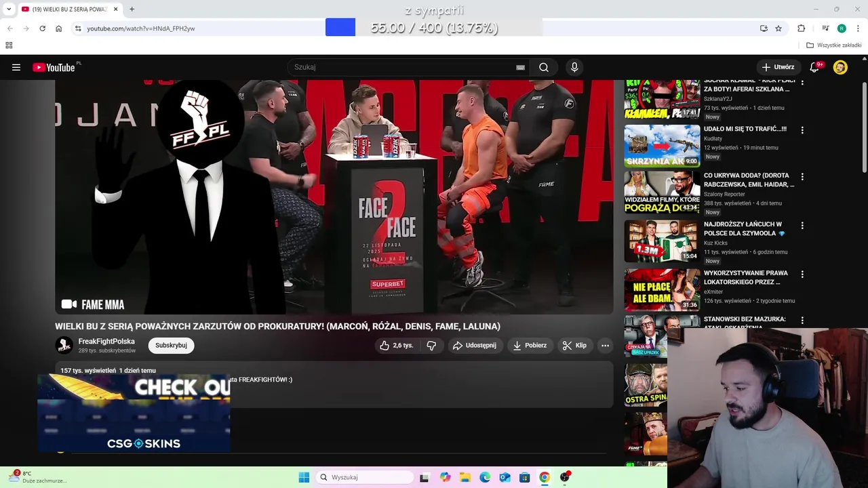The height and width of the screenshot is (488, 868).
Task: Open Chrome three-dot menu
Action: [x=858, y=28]
